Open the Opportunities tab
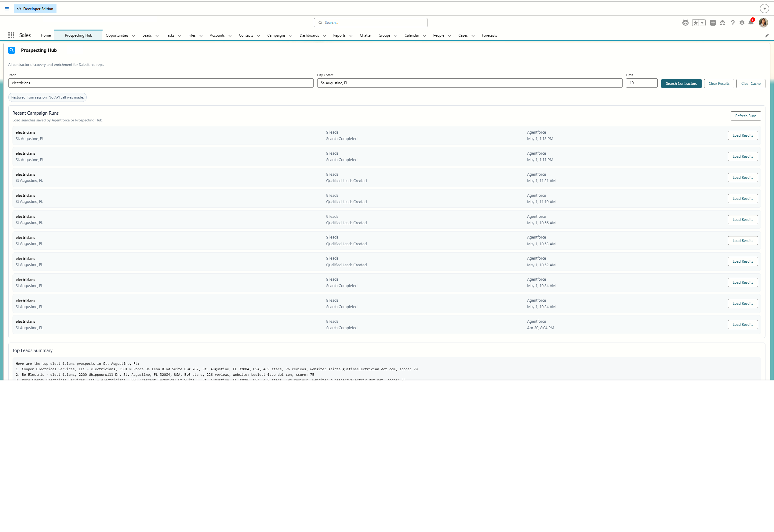This screenshot has height=532, width=774. coord(117,35)
